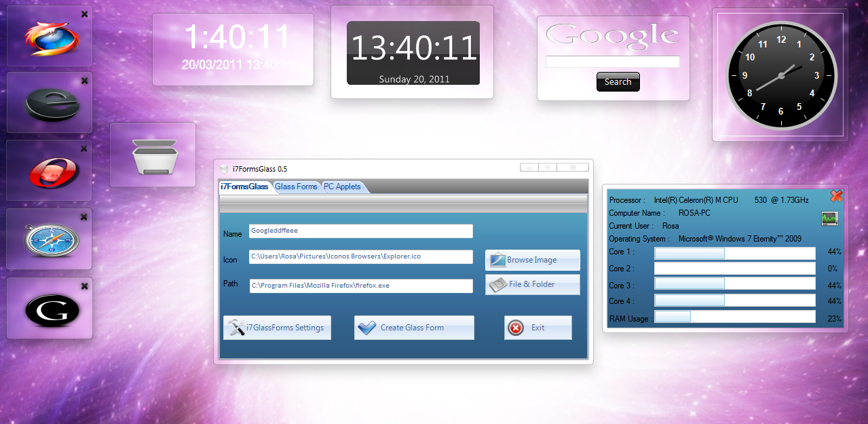The width and height of the screenshot is (868, 424).
Task: Click the 'Current User :' label
Action: pyautogui.click(x=631, y=226)
